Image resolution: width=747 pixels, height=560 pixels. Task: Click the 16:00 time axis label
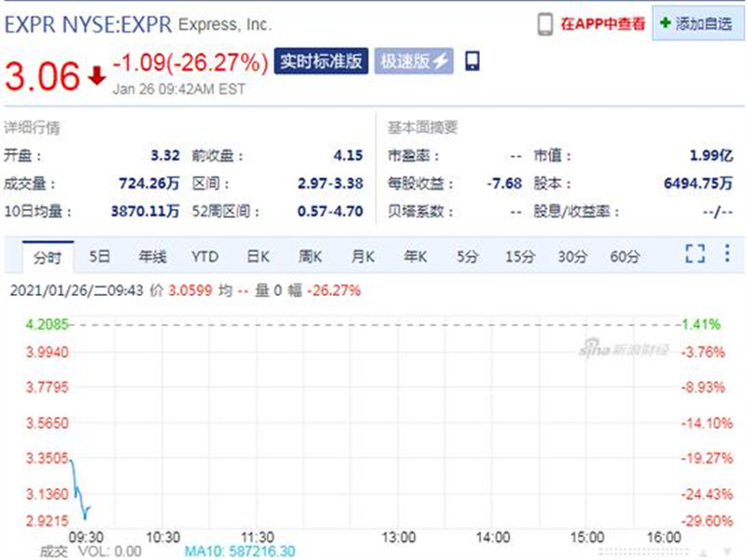[x=663, y=538]
